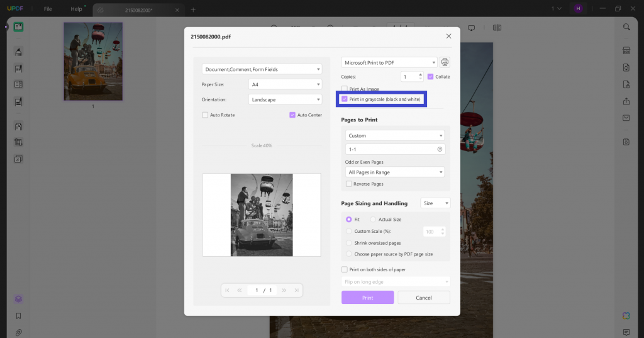Jump to last page in print preview
This screenshot has width=644, height=338.
click(297, 290)
